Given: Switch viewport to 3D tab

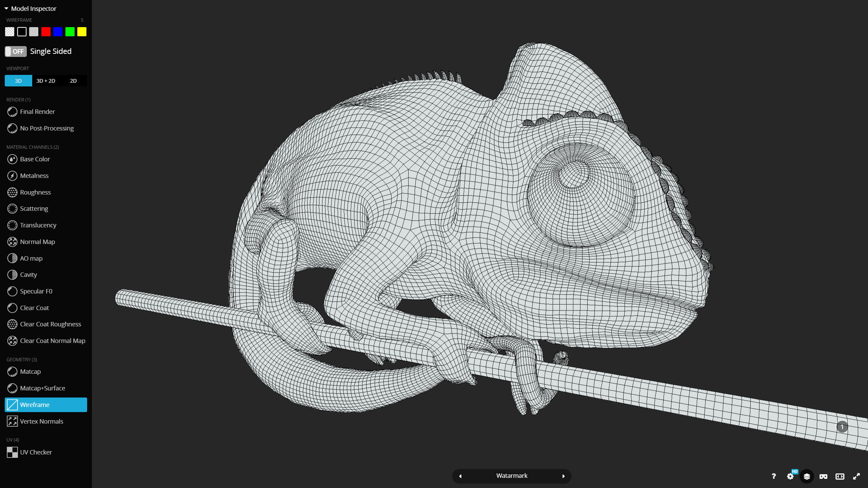Looking at the screenshot, I should pyautogui.click(x=18, y=81).
